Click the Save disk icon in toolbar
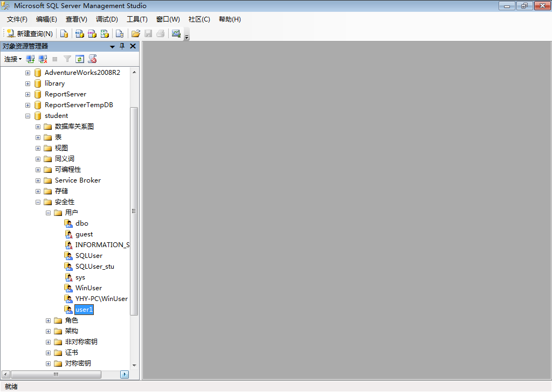Screen dimensions: 552x392 (148, 33)
